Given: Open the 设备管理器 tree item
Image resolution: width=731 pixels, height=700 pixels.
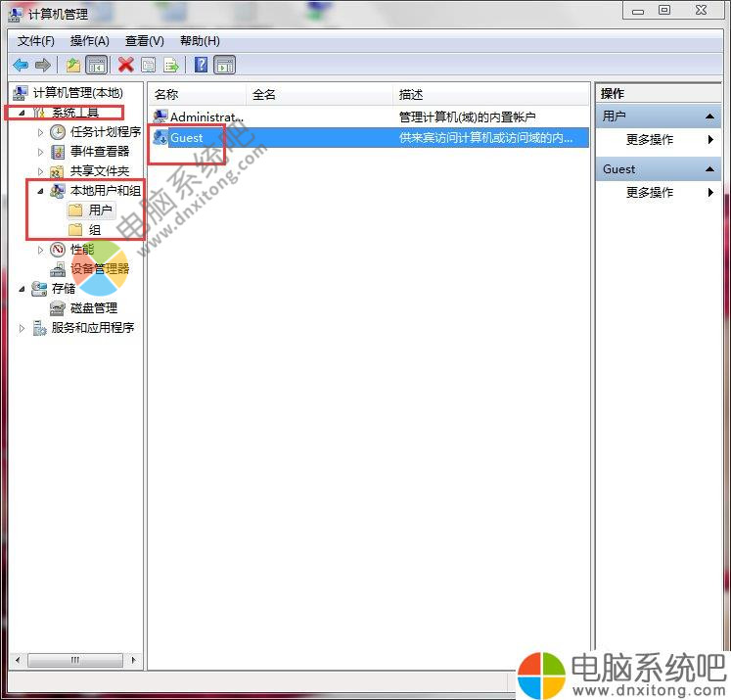Looking at the screenshot, I should (x=99, y=268).
